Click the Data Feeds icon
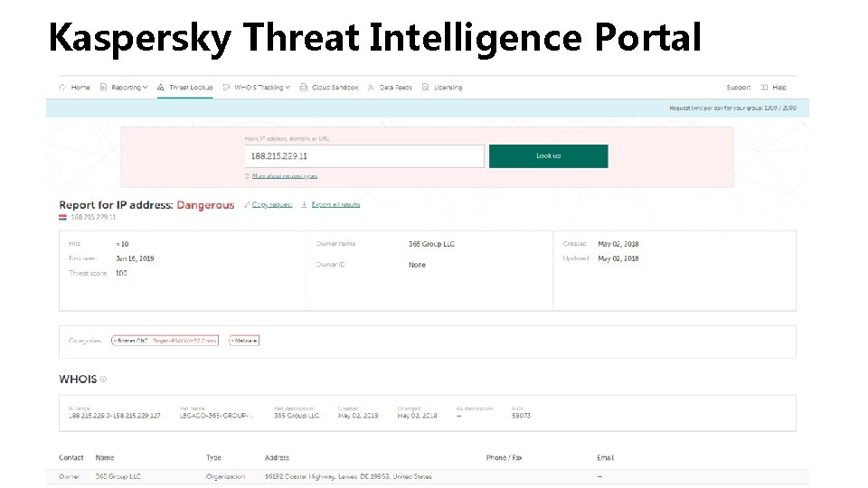 click(x=371, y=88)
